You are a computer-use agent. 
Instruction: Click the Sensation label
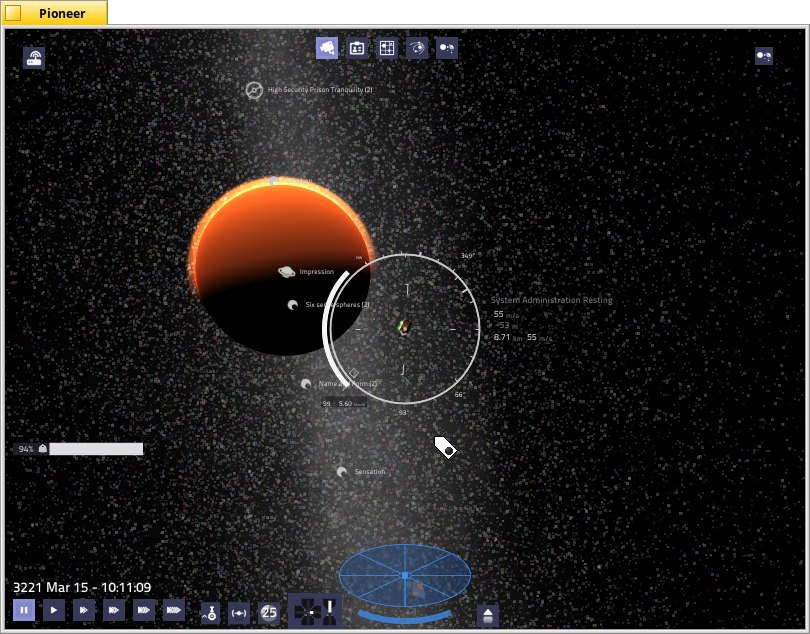pyautogui.click(x=370, y=472)
